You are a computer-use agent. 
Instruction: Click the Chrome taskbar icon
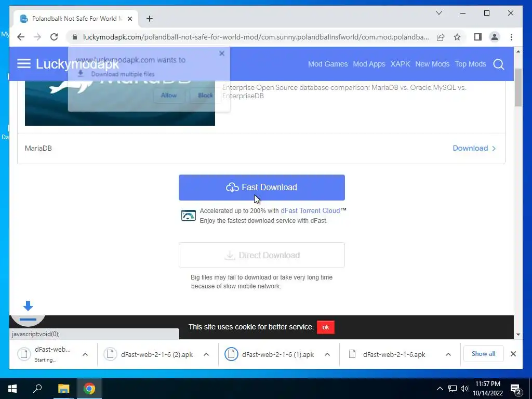[89, 389]
